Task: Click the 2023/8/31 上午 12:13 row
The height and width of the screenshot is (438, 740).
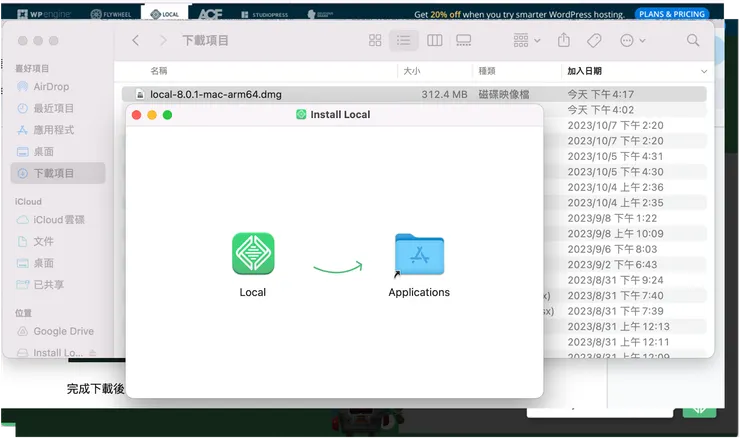Action: (618, 327)
